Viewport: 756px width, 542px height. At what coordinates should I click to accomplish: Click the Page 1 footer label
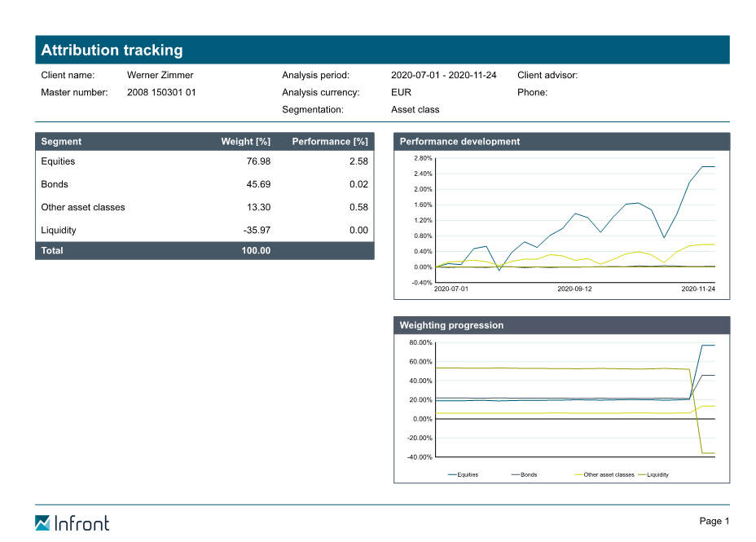pyautogui.click(x=714, y=521)
